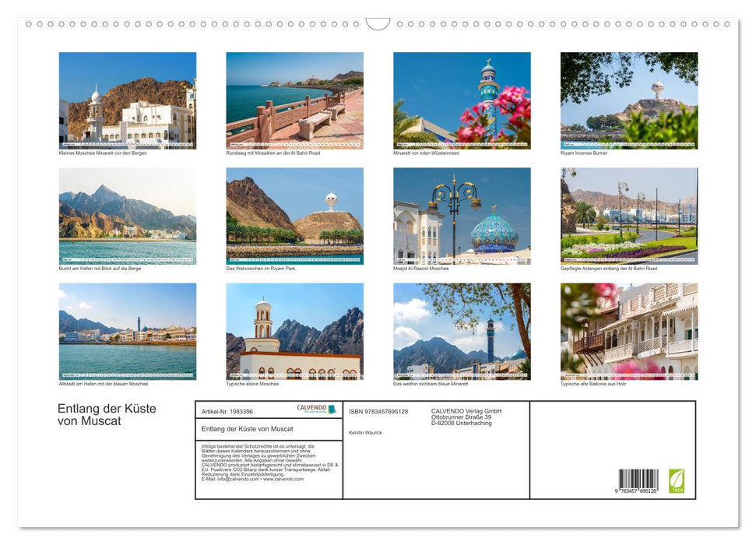The image size is (756, 545).
Task: Click the ISBN 9783457695128 text
Action: (x=378, y=411)
